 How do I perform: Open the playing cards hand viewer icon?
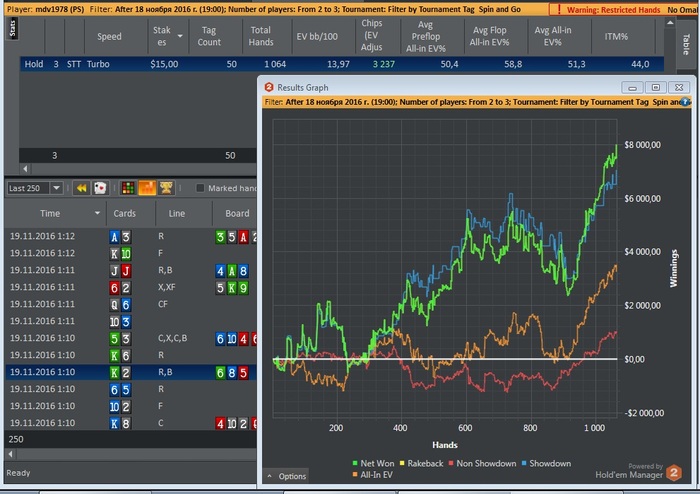pos(100,188)
